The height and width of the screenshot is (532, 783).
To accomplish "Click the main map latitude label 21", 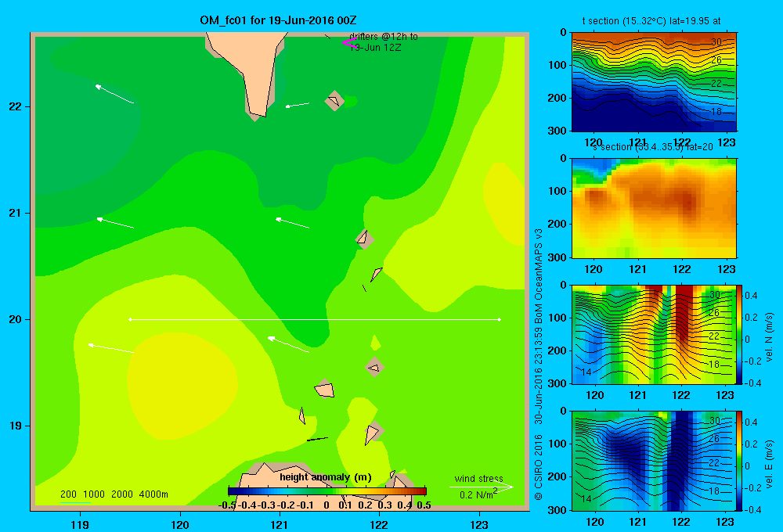I will (x=16, y=213).
